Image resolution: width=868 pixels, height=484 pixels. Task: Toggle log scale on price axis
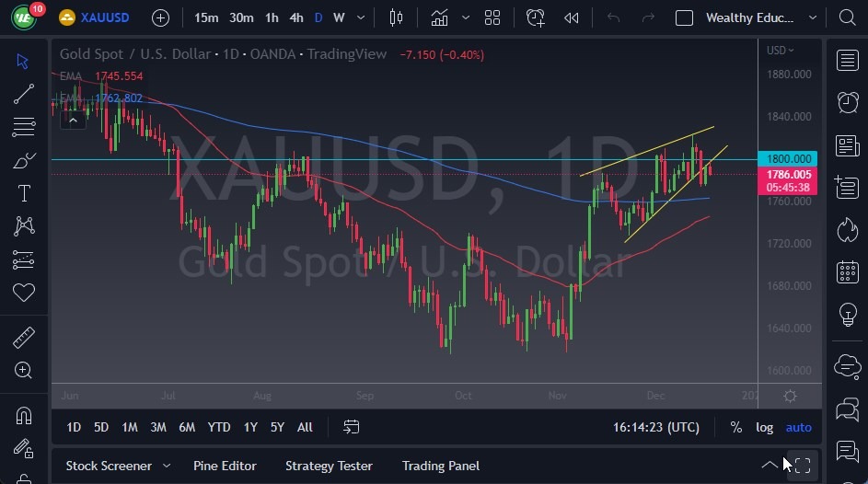pos(765,427)
